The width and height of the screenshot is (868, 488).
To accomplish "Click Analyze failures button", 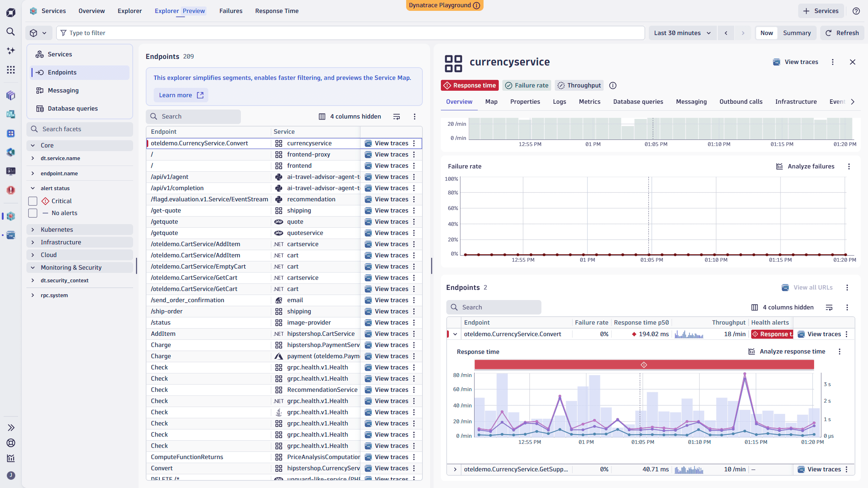I will pos(805,166).
